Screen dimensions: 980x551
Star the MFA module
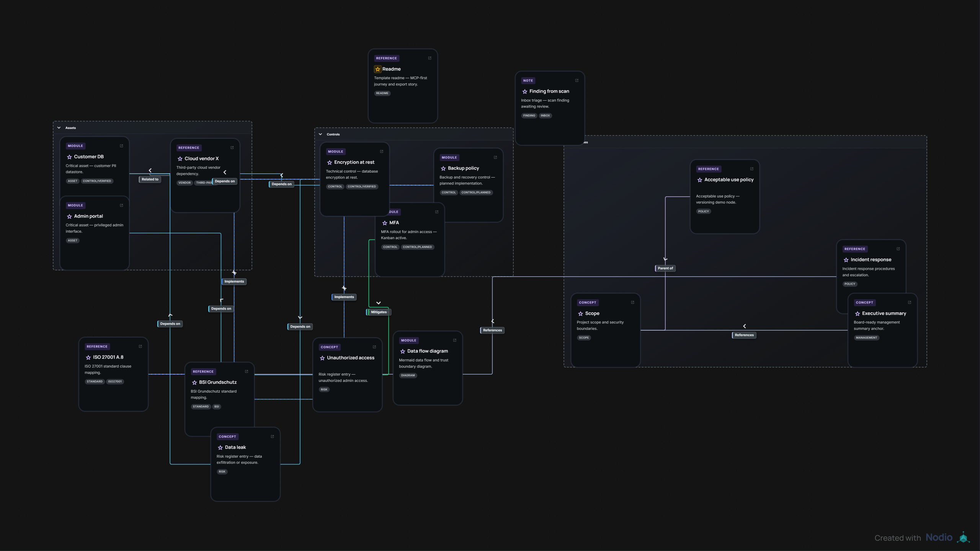click(x=385, y=223)
